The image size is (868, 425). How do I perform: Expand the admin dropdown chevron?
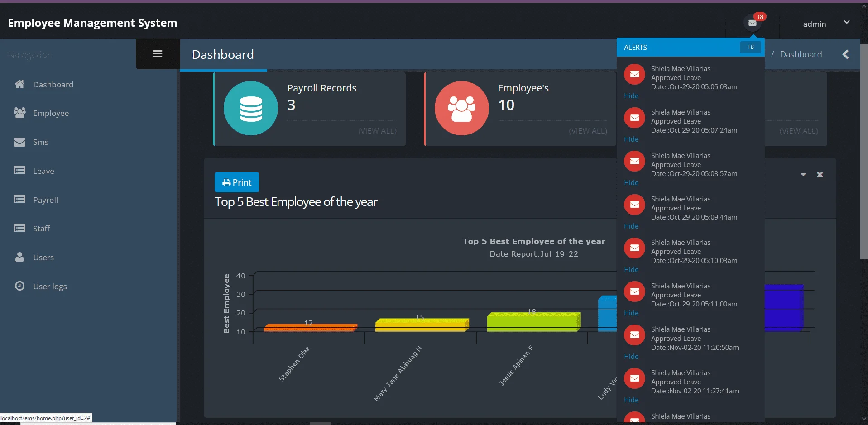(x=847, y=22)
